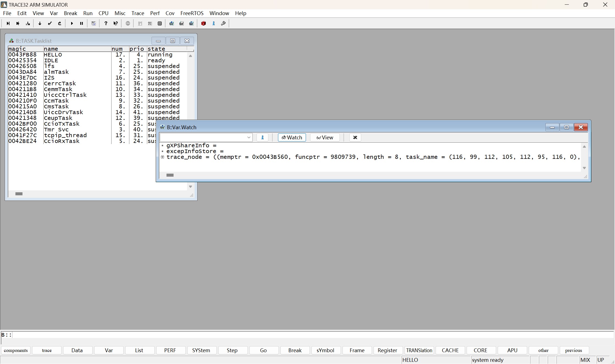
Task: Open the FreeRTOS menu
Action: point(192,13)
